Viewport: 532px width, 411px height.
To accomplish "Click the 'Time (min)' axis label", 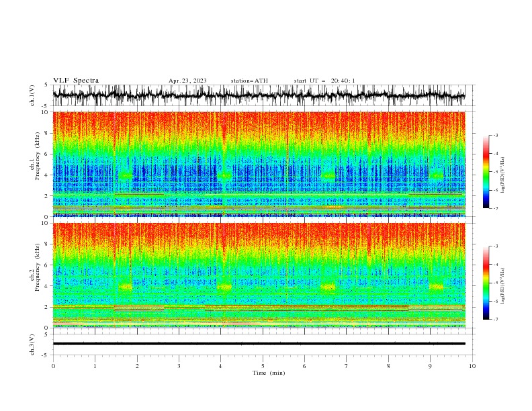I will tap(269, 373).
